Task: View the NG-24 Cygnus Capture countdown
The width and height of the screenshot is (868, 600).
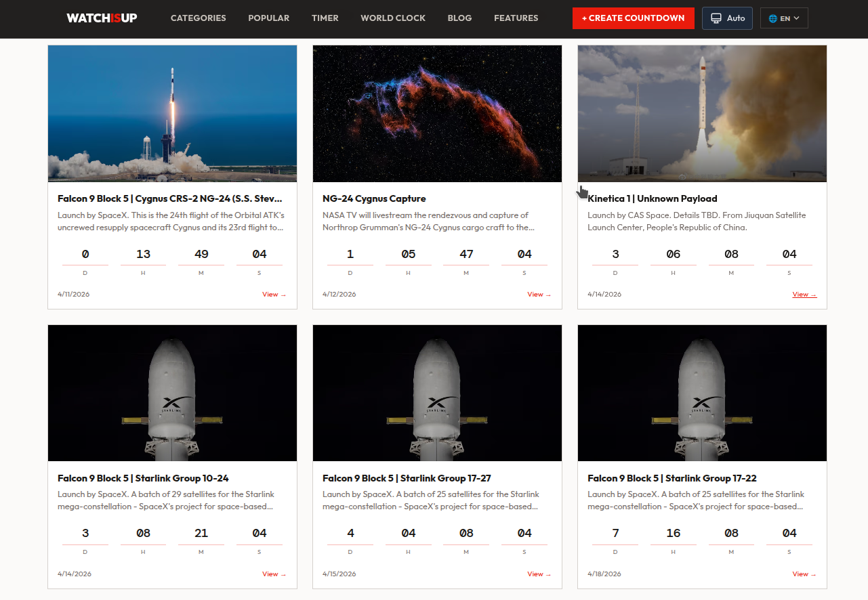Action: click(x=539, y=295)
